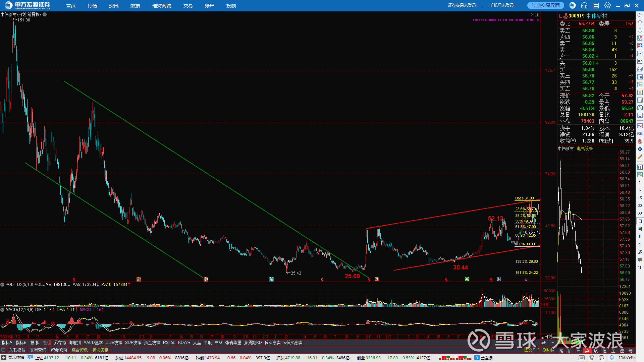Click the back arrow in right sidebar
This screenshot has width=644, height=362.
pos(640,15)
